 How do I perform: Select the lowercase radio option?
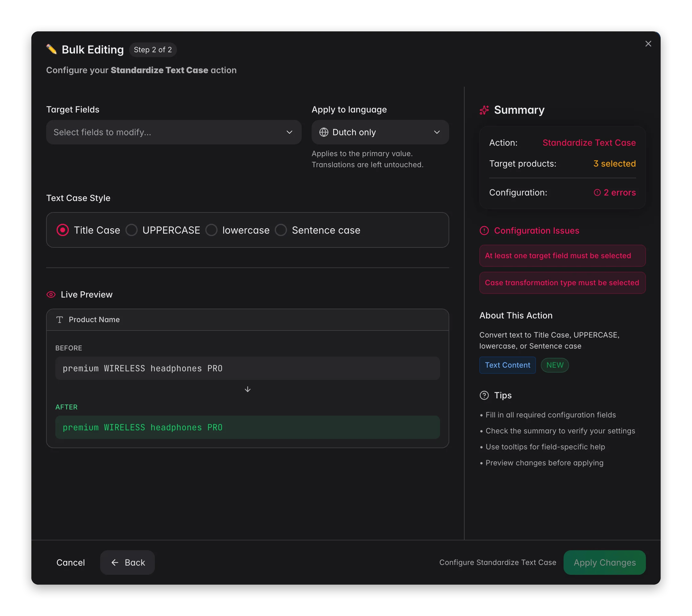point(212,230)
